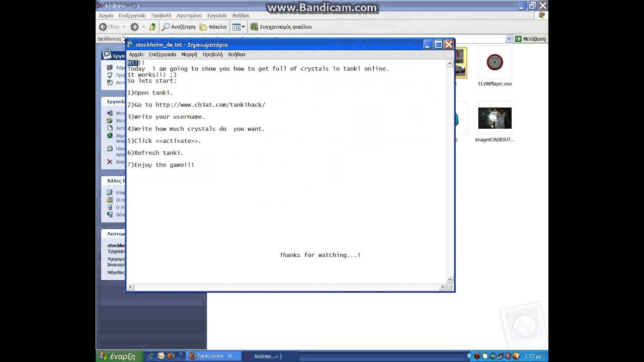
Task: Click Notepad vertical scrollbar down arrow
Action: coord(450,280)
